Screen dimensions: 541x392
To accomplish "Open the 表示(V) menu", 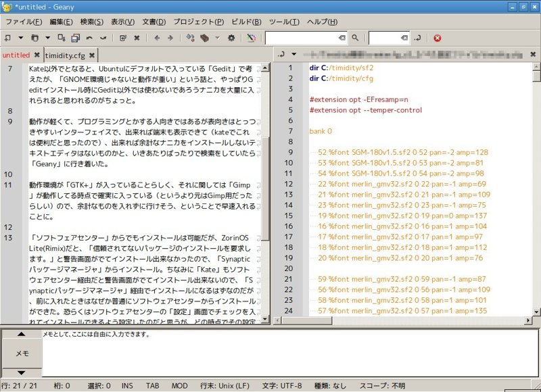I will click(x=122, y=22).
